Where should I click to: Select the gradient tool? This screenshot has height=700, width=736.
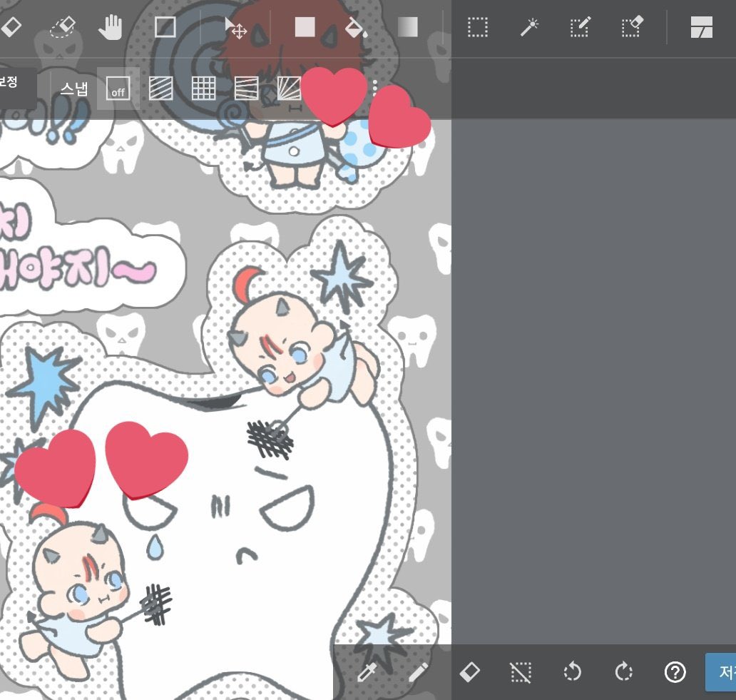[x=408, y=27]
